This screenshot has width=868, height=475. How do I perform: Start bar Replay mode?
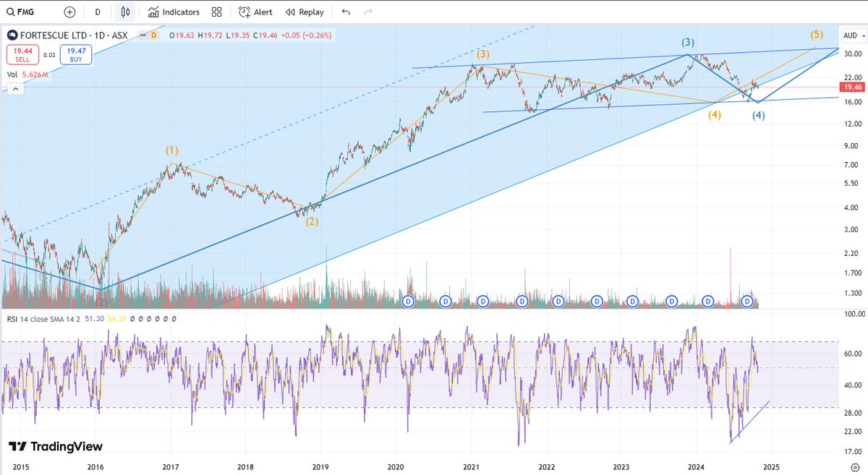click(305, 12)
